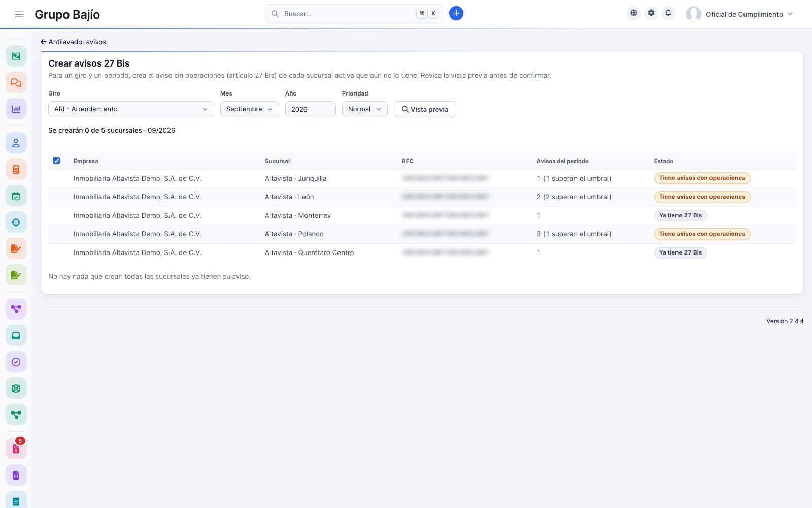Viewport: 812px width, 508px height.
Task: Open the Prioridad dropdown showing Normal
Action: (365, 109)
